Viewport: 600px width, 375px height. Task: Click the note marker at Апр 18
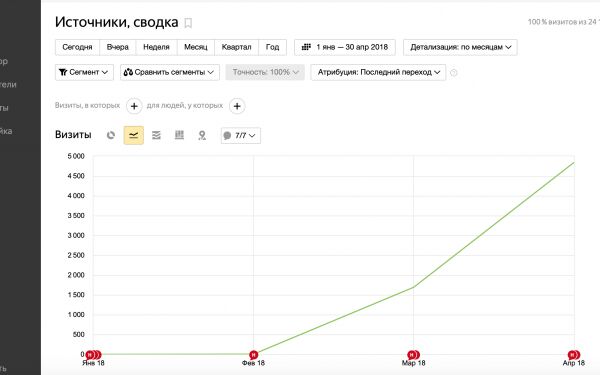(x=574, y=355)
